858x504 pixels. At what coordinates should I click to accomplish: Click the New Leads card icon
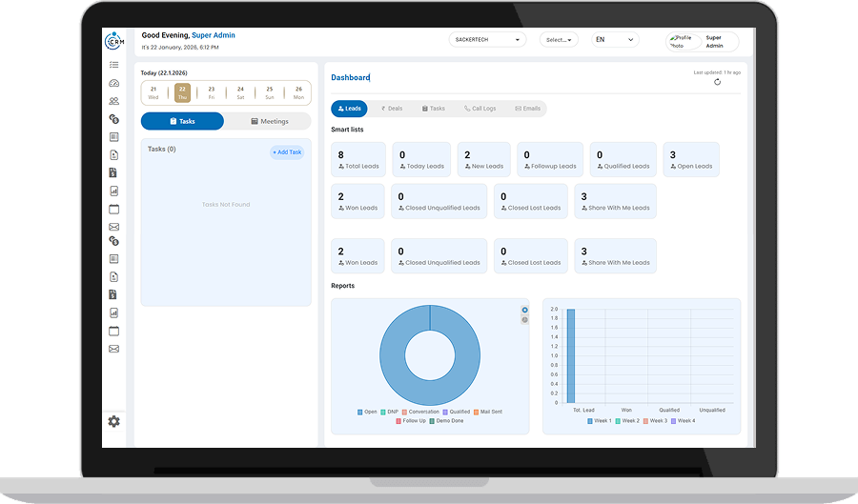(x=468, y=166)
